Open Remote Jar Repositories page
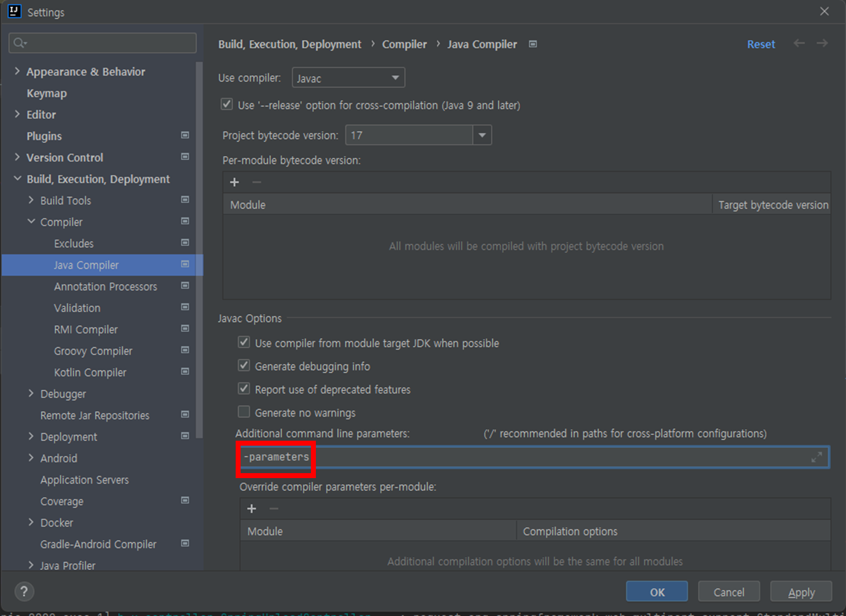This screenshot has width=846, height=616. pyautogui.click(x=94, y=415)
